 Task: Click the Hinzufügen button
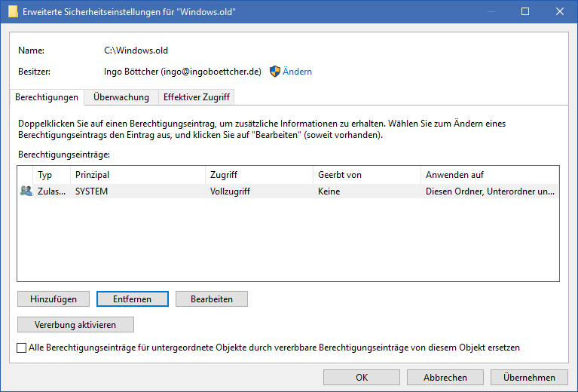click(x=54, y=299)
